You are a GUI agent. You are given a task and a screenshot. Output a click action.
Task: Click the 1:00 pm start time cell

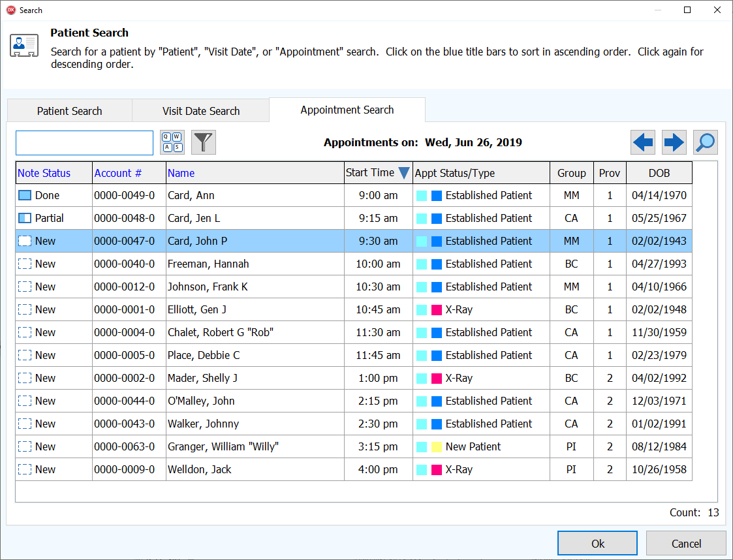[x=378, y=378]
